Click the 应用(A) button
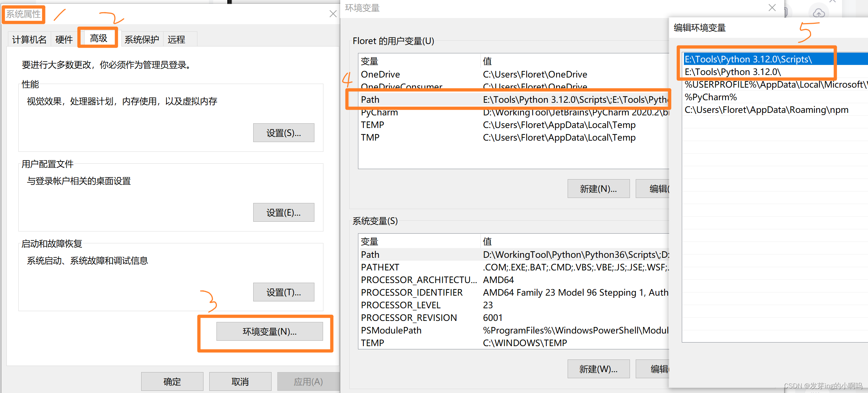 tap(308, 381)
